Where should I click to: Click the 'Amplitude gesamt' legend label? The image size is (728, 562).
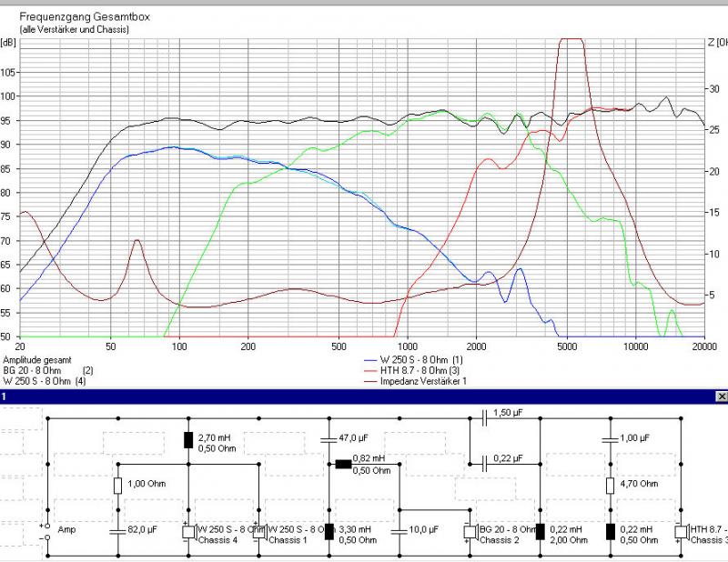37,360
